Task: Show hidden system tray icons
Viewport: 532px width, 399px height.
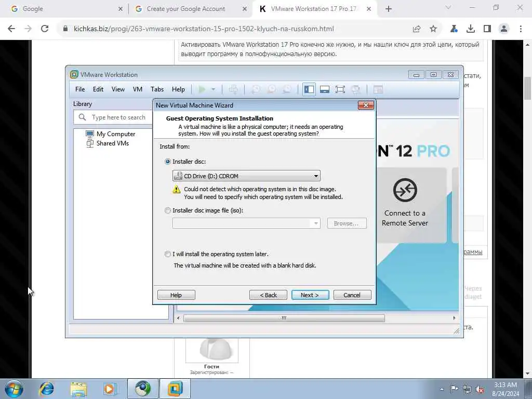Action: tap(442, 389)
